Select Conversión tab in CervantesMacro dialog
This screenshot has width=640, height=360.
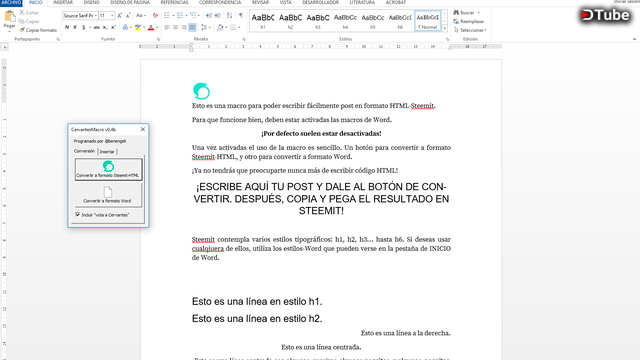[x=84, y=151]
